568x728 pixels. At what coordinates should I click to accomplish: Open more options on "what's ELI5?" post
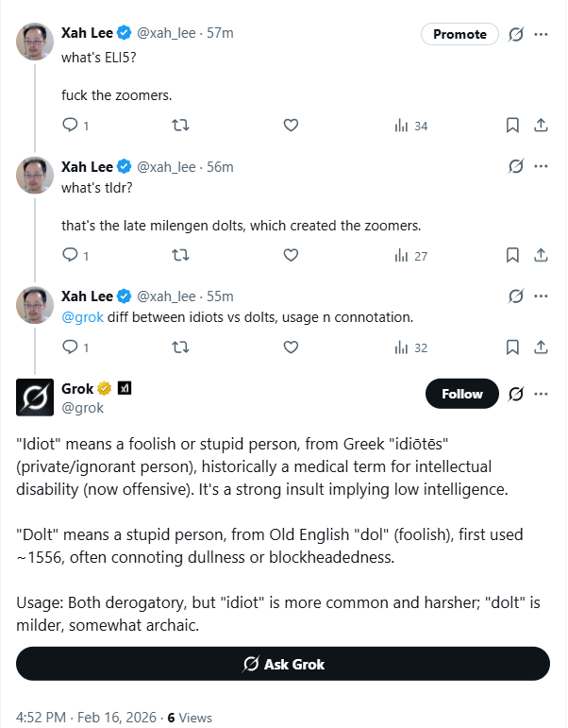(542, 34)
